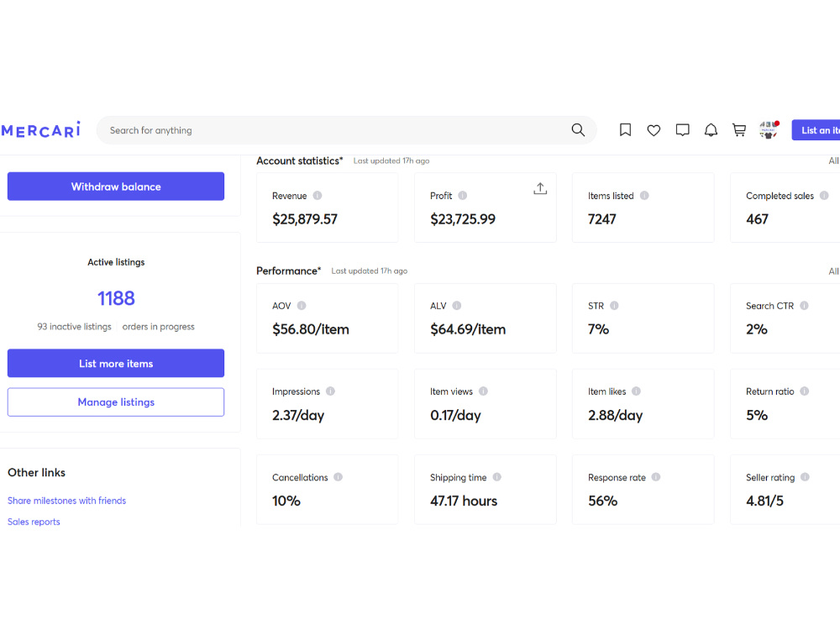Click the Performance heading
The width and height of the screenshot is (840, 630).
[x=288, y=271]
